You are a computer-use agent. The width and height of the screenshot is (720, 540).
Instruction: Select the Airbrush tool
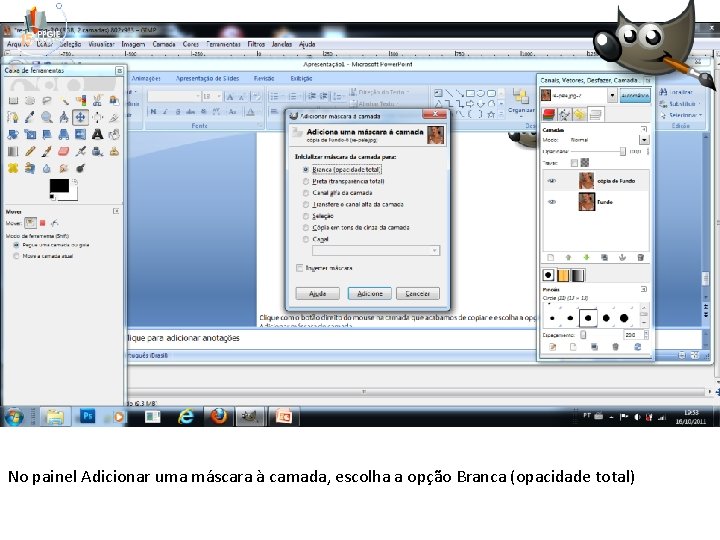(x=80, y=152)
